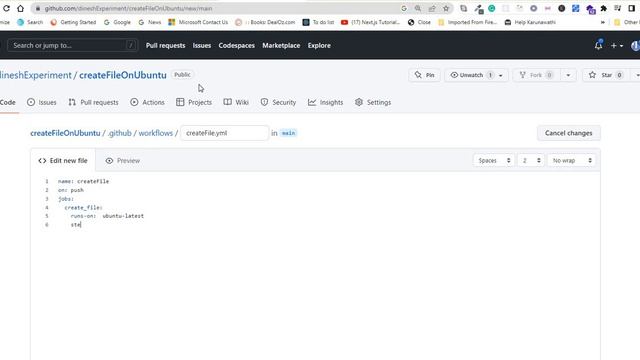Edit the createFile.yml filename field

click(224, 133)
